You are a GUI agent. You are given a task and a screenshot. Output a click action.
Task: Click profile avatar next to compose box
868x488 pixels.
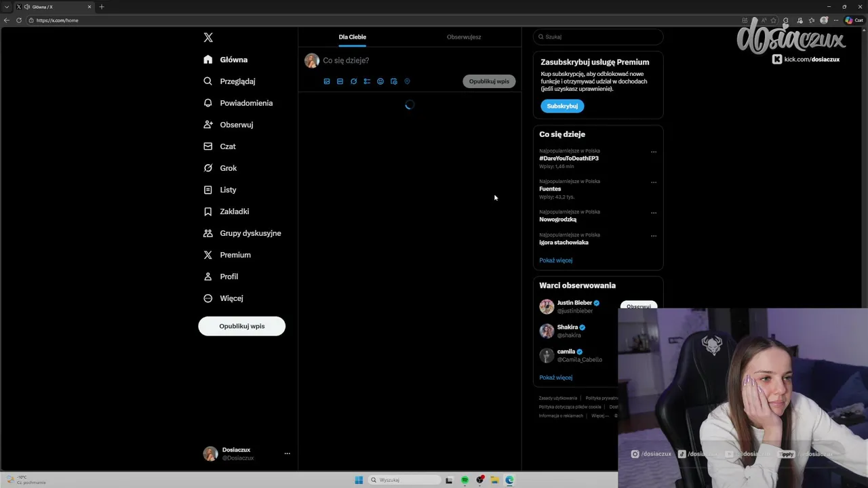point(312,60)
